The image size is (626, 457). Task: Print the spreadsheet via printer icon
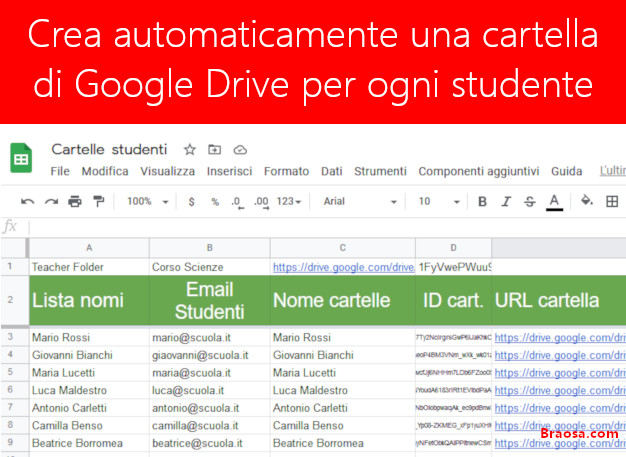coord(75,202)
